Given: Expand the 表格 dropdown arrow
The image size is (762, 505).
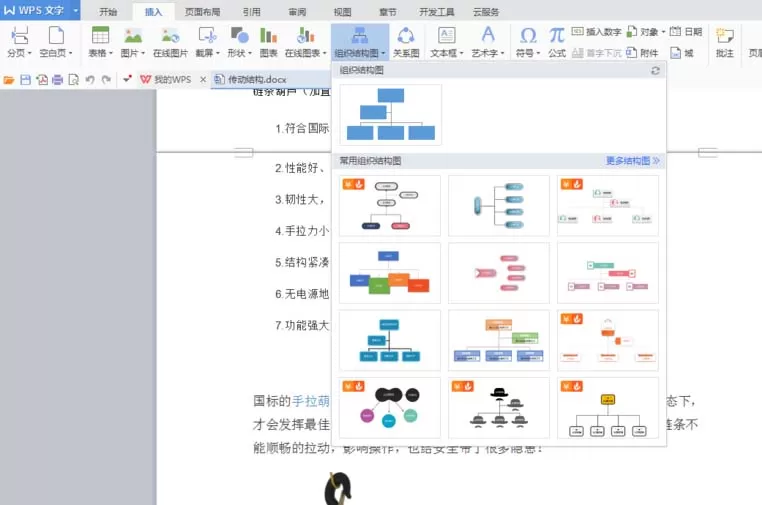Looking at the screenshot, I should pyautogui.click(x=111, y=53).
